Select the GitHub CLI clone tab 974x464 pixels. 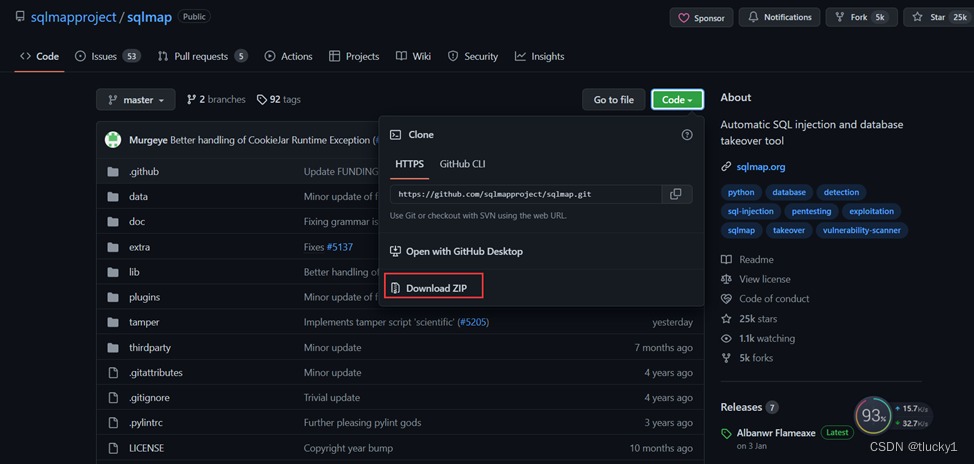tap(463, 164)
